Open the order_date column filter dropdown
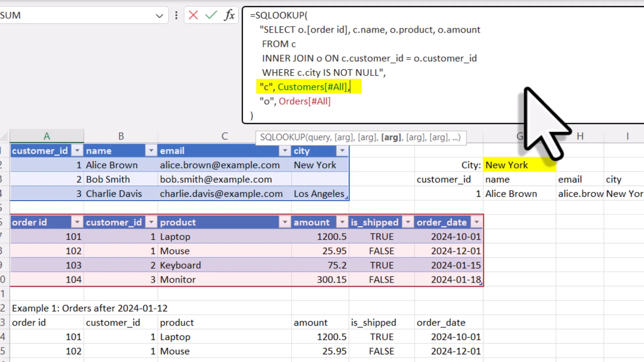The width and height of the screenshot is (644, 362). [x=476, y=222]
